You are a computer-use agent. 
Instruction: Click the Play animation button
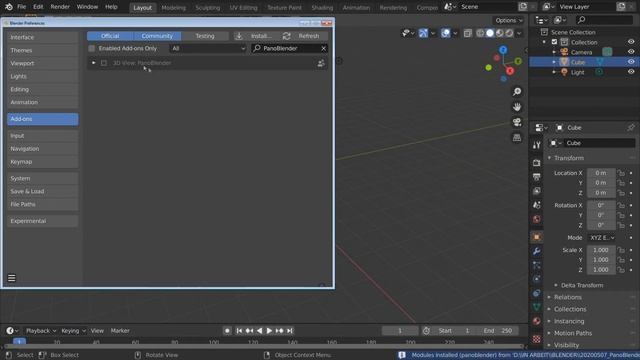[x=269, y=331]
